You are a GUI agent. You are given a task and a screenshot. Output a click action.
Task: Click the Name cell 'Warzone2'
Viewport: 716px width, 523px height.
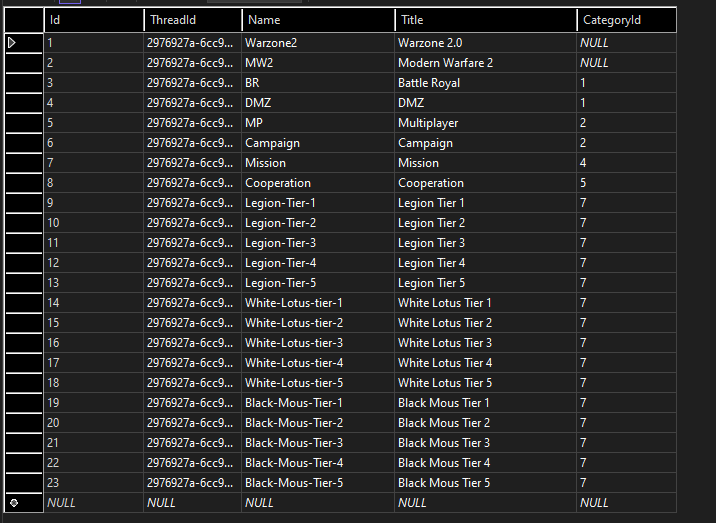[x=318, y=43]
